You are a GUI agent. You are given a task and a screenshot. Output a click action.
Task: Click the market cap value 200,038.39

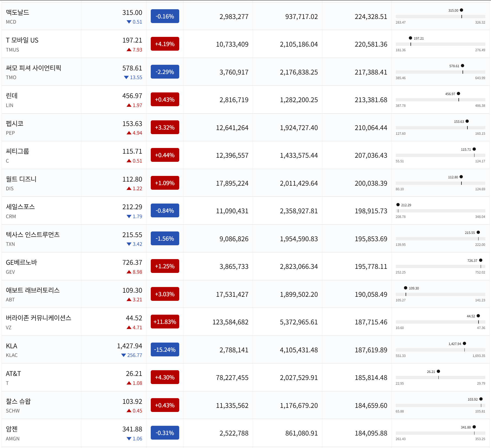(371, 183)
